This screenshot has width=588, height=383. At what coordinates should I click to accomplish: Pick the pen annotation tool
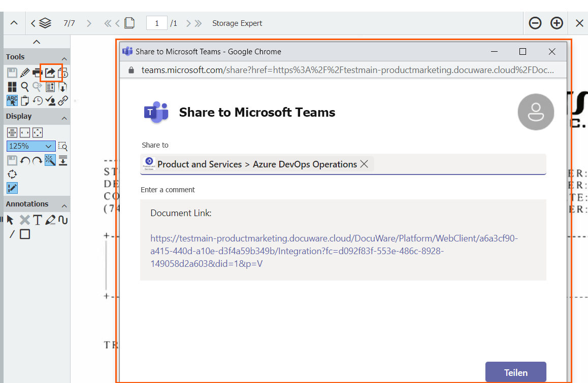point(51,220)
